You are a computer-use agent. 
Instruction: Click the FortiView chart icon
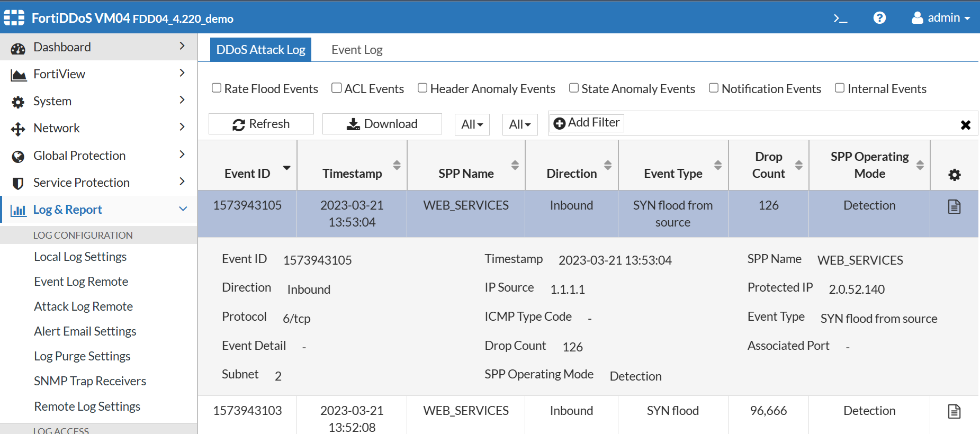click(x=19, y=75)
